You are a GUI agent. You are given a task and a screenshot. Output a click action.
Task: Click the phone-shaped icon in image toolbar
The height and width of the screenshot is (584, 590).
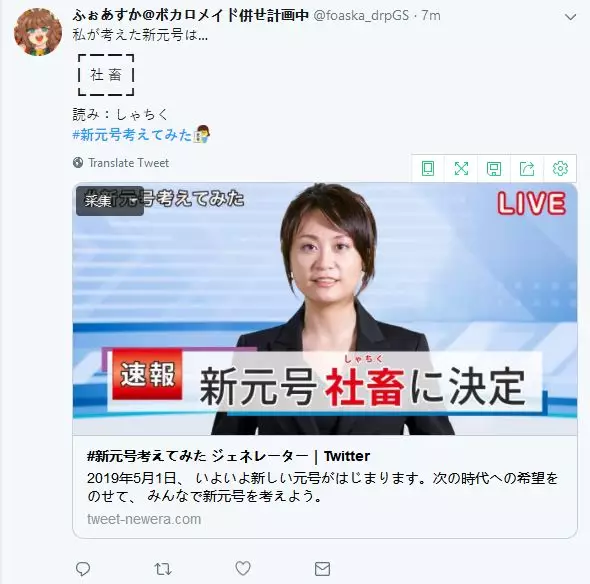tap(428, 168)
